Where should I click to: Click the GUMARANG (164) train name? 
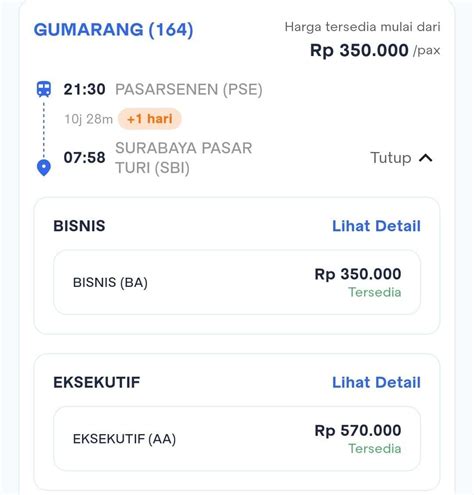(113, 30)
